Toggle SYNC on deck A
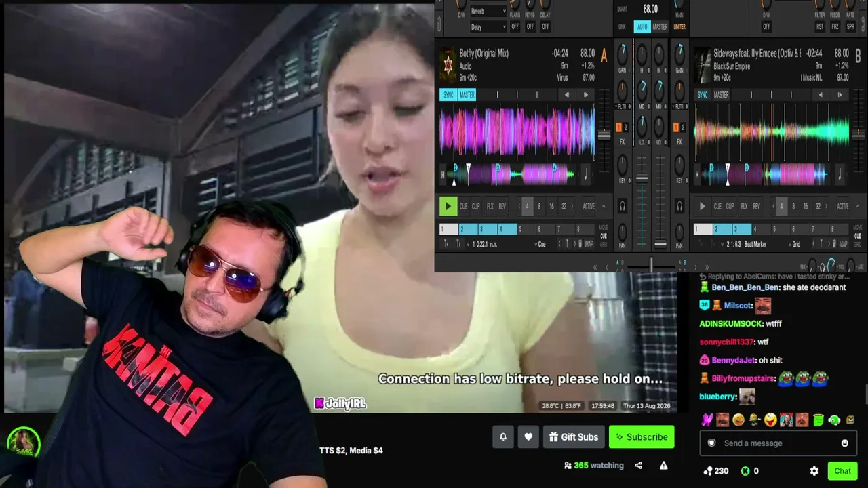 click(448, 95)
